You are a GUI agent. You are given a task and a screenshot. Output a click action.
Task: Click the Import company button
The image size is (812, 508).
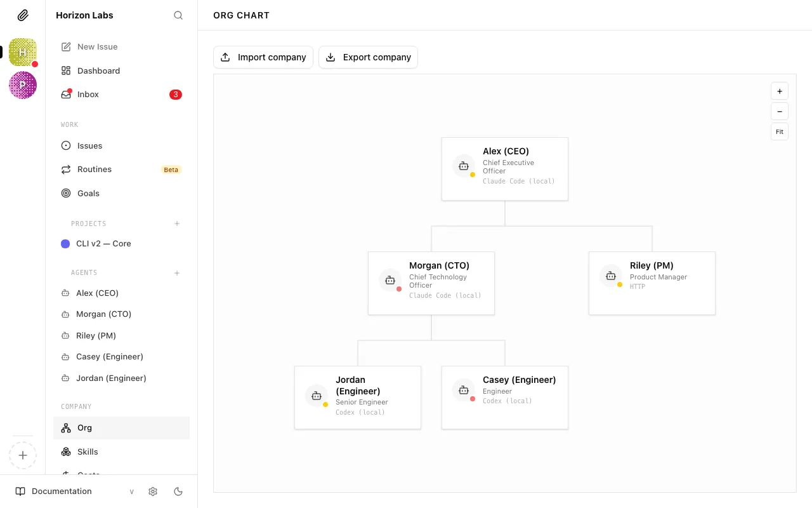263,57
